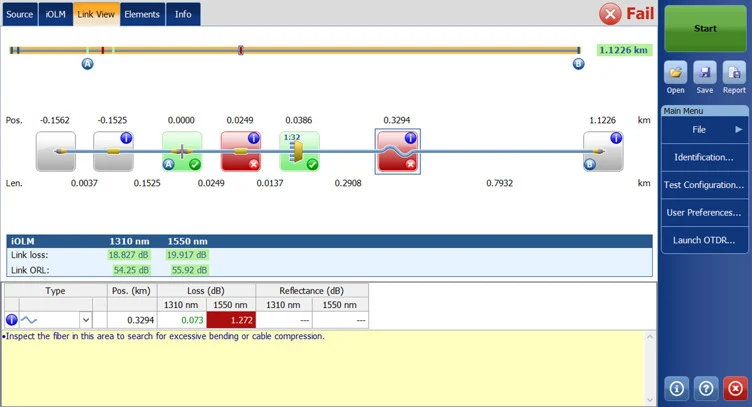Open the iOLM tab
The height and width of the screenshot is (407, 752).
(x=56, y=14)
